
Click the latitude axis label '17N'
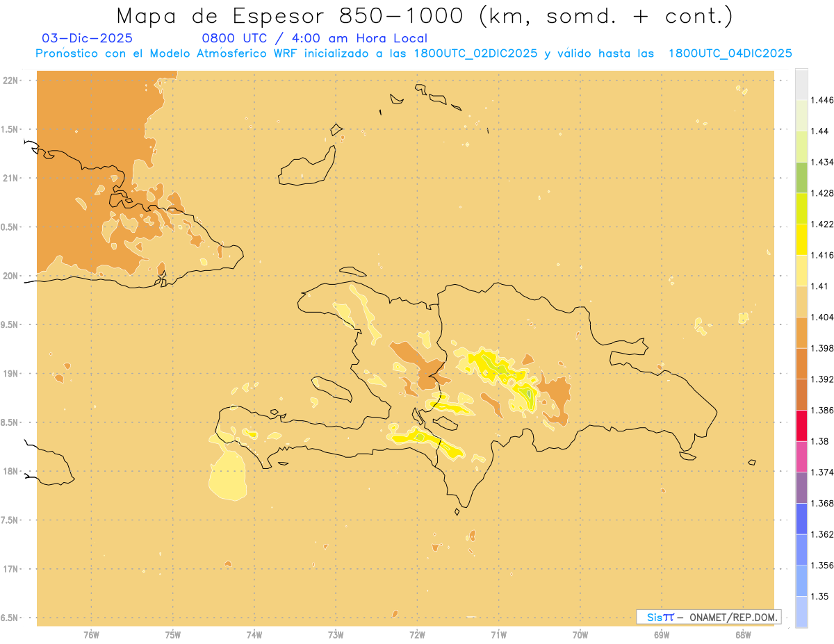[11, 569]
